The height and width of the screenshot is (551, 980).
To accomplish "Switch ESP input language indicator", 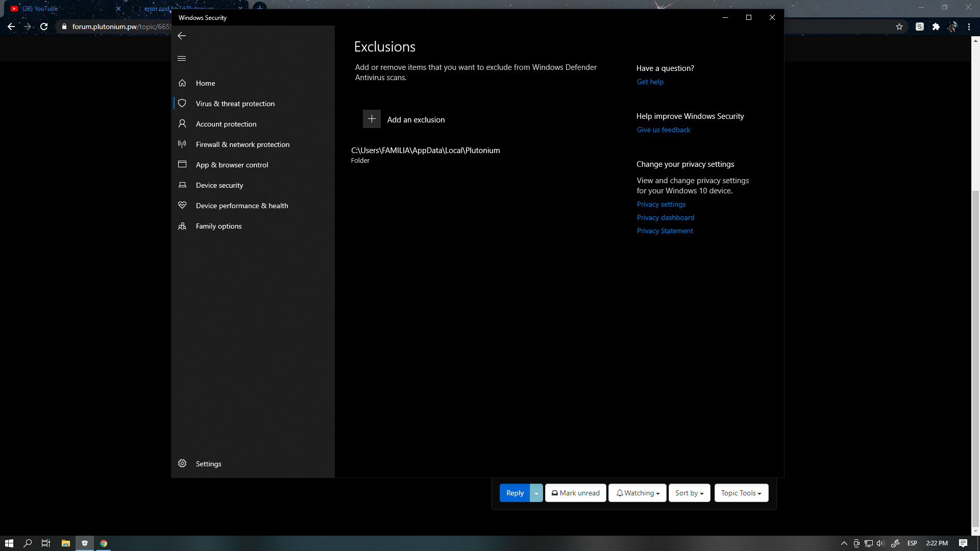I will coord(912,543).
